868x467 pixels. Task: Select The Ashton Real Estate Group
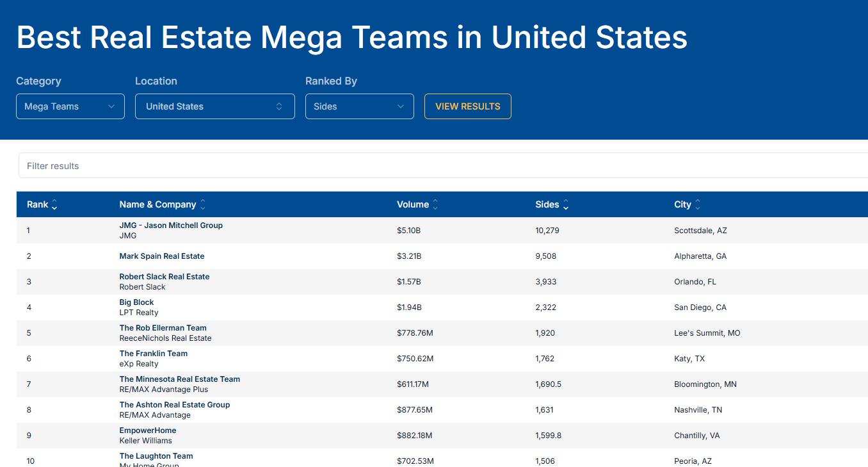[174, 405]
